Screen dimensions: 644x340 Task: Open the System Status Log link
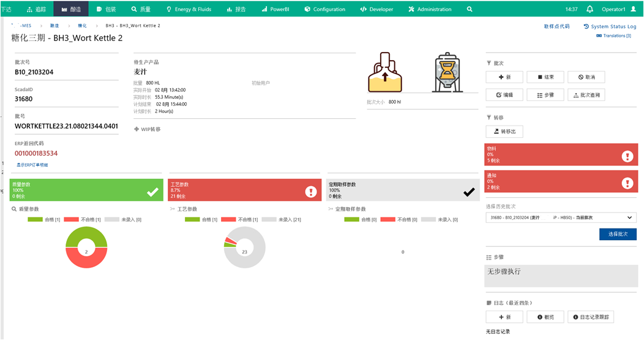pyautogui.click(x=610, y=26)
